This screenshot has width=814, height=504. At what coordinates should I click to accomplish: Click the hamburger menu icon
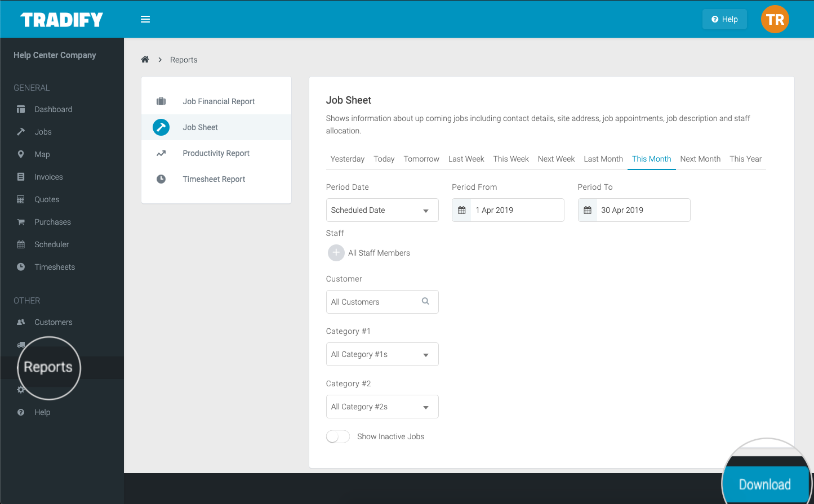[145, 19]
